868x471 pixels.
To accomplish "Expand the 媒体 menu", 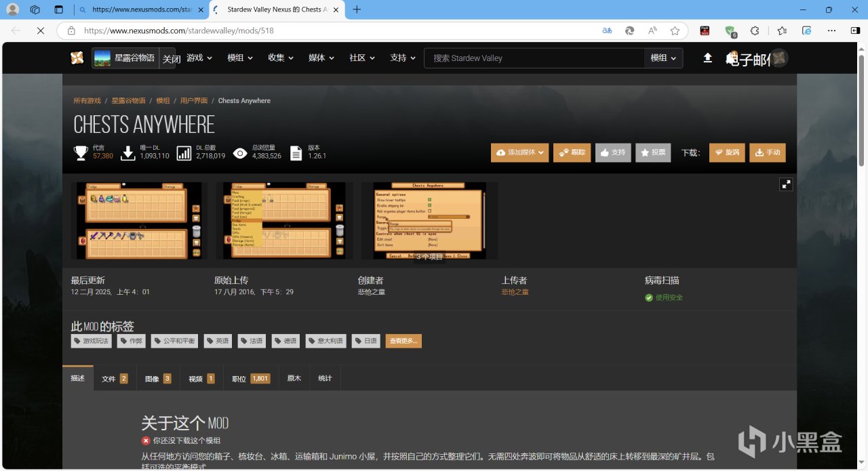I will click(x=321, y=58).
